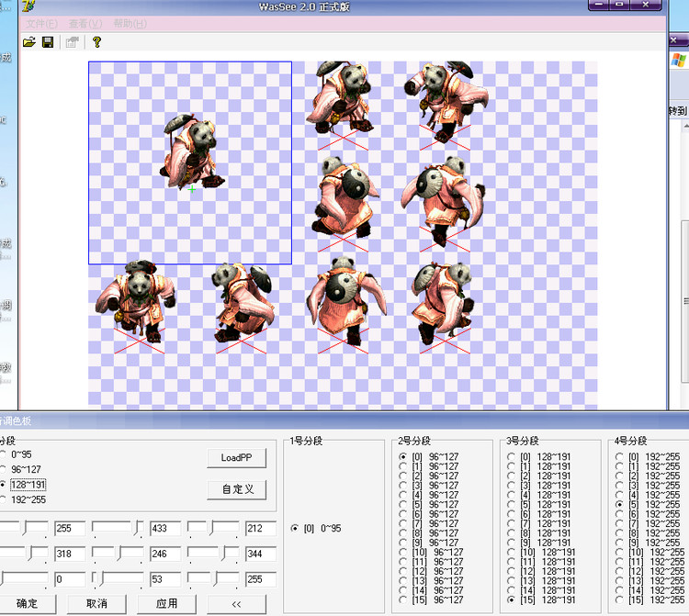The width and height of the screenshot is (689, 616).
Task: Click the LoadPP button
Action: coord(236,458)
